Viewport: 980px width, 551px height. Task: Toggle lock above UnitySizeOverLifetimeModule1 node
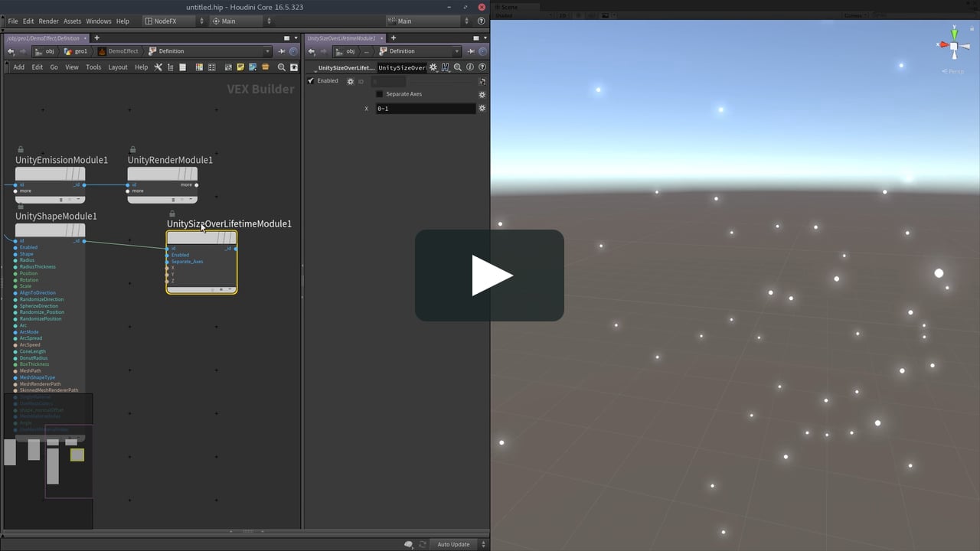[172, 214]
